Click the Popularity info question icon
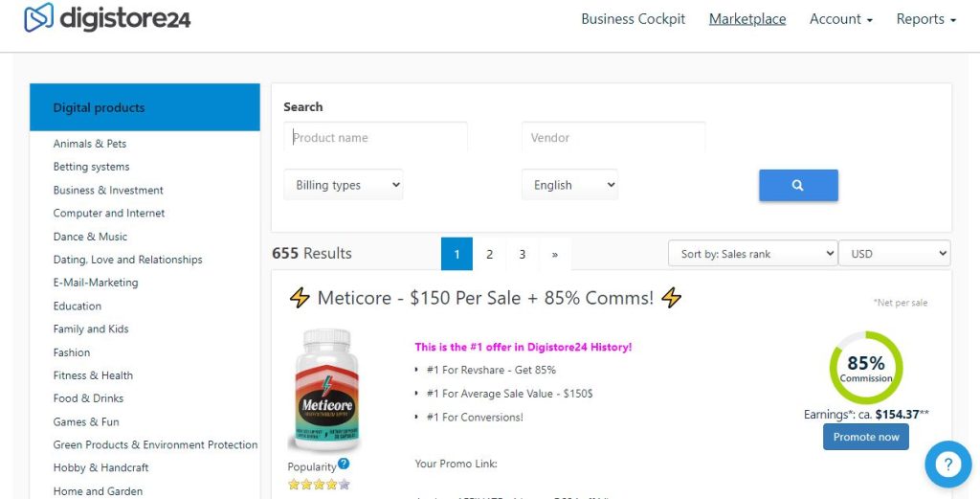The height and width of the screenshot is (499, 980). point(344,465)
